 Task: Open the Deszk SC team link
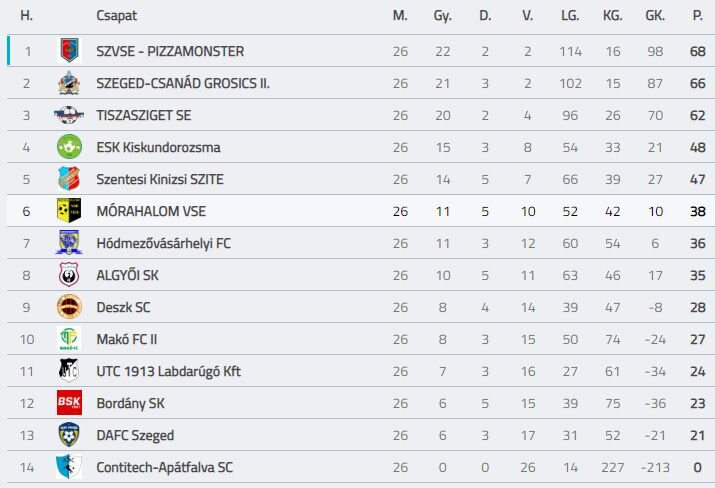click(x=123, y=307)
